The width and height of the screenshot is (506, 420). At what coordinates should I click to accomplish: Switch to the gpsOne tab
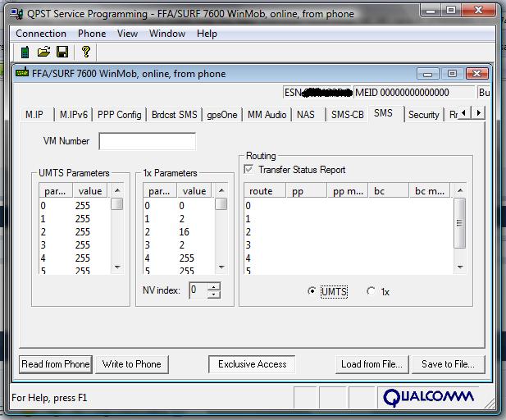[222, 115]
